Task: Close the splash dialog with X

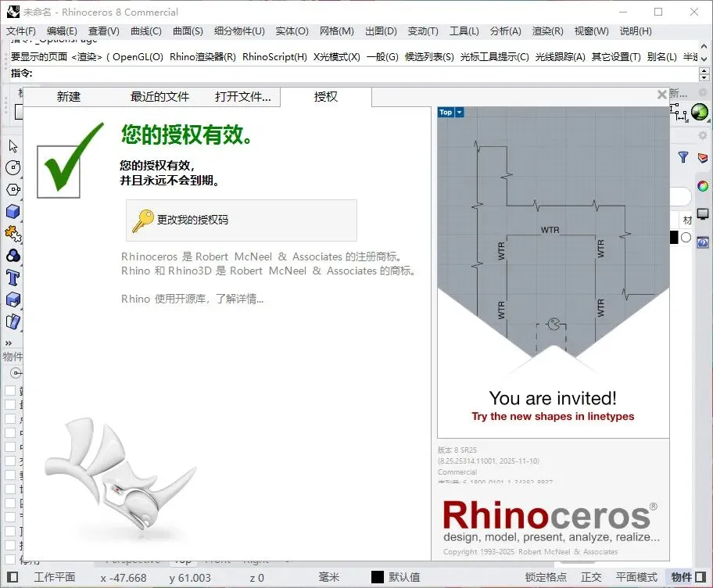Action: tap(661, 94)
